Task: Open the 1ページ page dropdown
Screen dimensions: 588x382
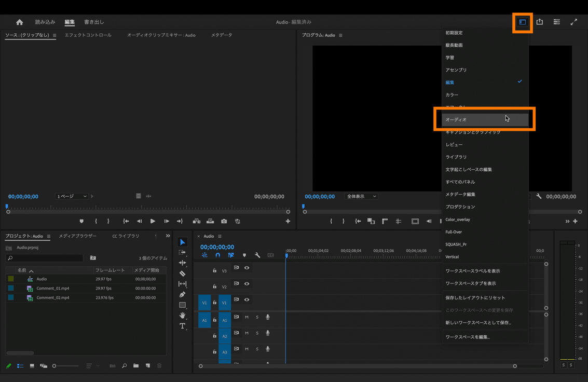Action: 72,196
